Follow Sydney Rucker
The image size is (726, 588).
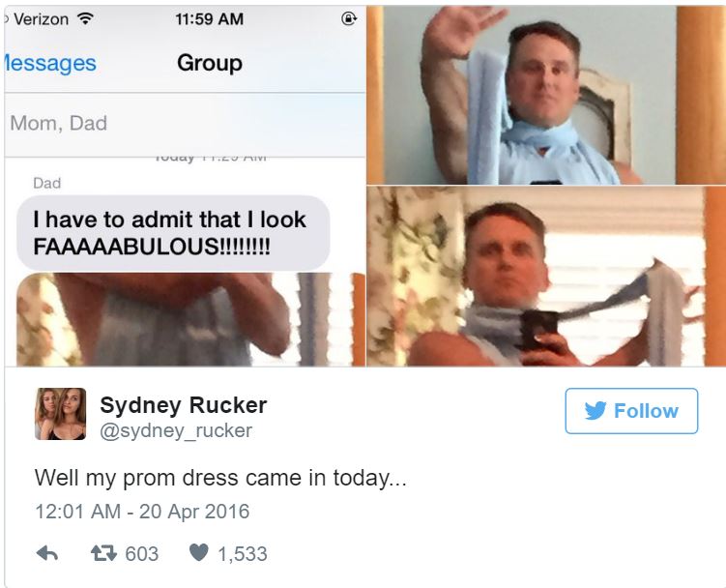coord(631,411)
